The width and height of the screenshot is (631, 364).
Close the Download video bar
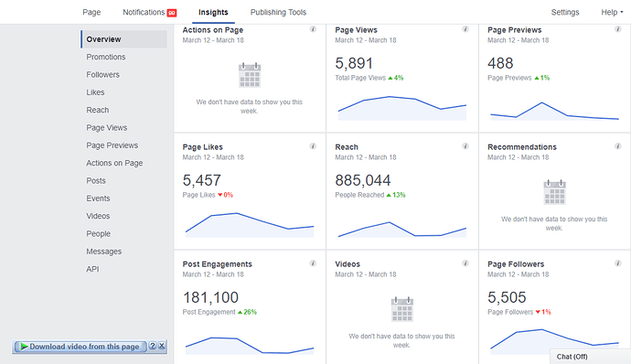pos(161,346)
